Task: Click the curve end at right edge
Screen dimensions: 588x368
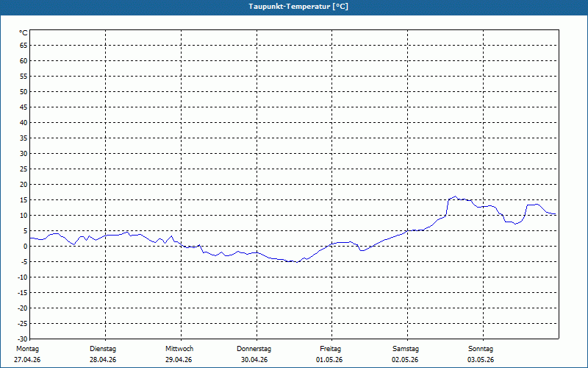Action: pos(556,214)
